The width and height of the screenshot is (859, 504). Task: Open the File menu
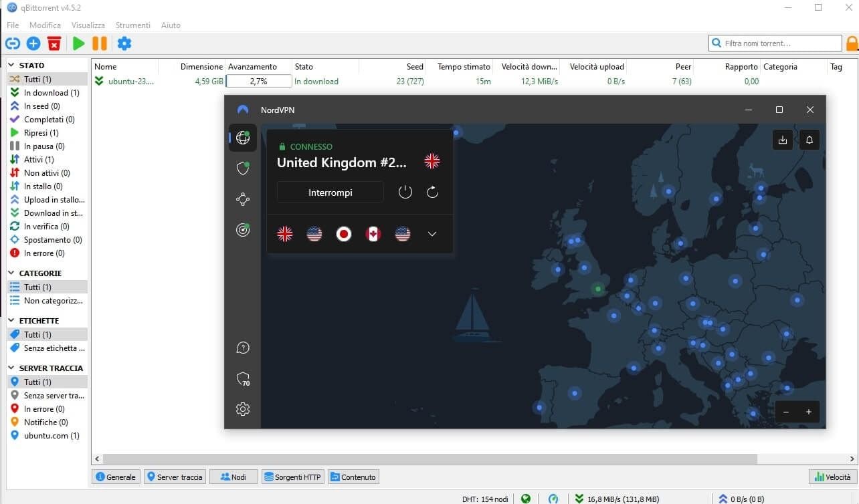tap(13, 25)
